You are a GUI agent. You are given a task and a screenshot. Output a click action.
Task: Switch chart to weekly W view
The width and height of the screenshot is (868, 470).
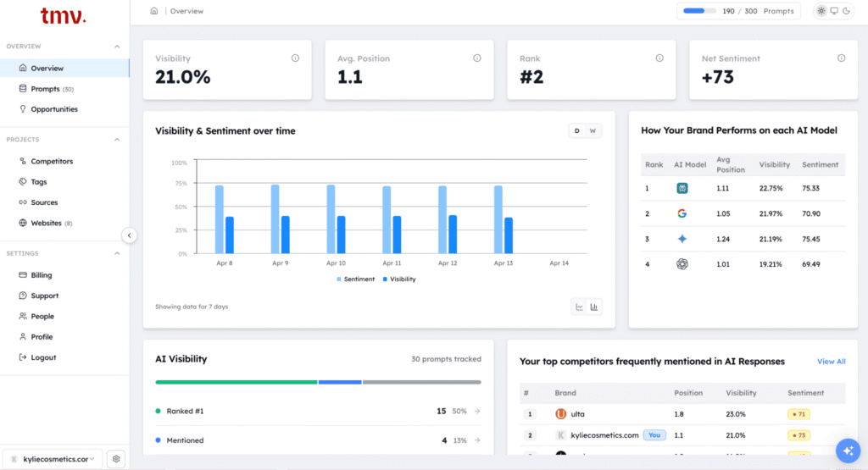[593, 131]
